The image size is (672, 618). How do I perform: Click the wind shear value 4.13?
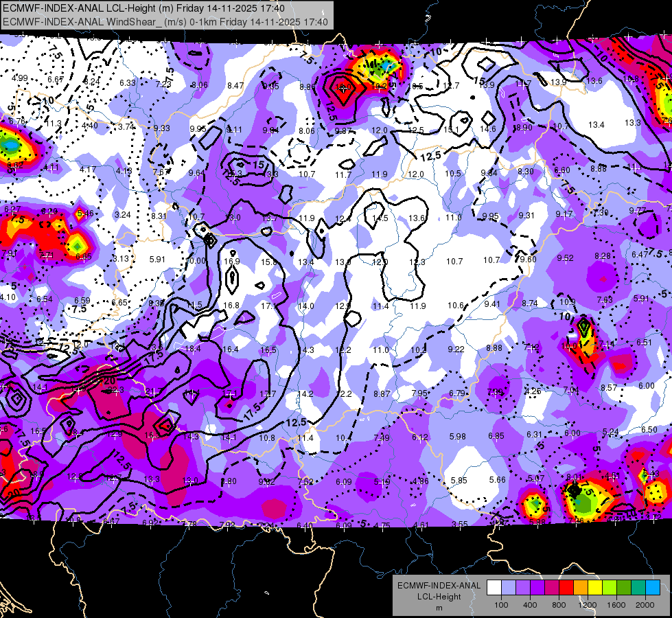[x=124, y=171]
